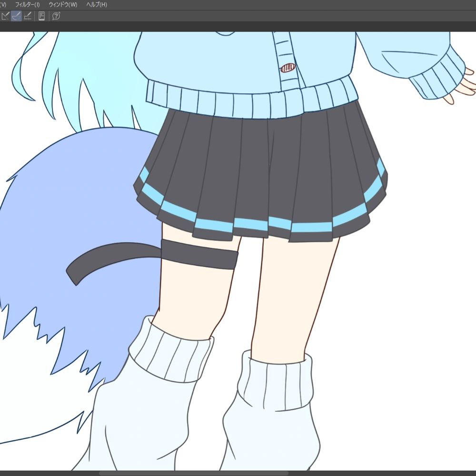Toggle the highlighted snap to special ruler icon
The height and width of the screenshot is (476, 476).
click(16, 16)
